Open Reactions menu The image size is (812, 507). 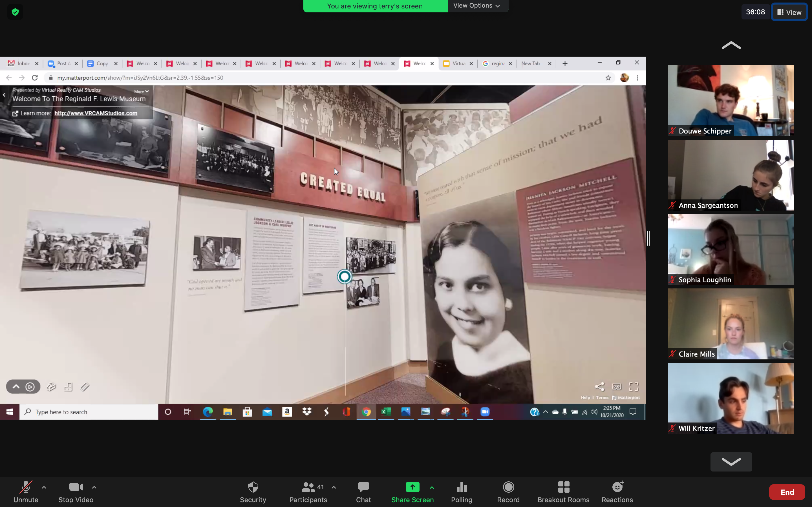pyautogui.click(x=617, y=492)
